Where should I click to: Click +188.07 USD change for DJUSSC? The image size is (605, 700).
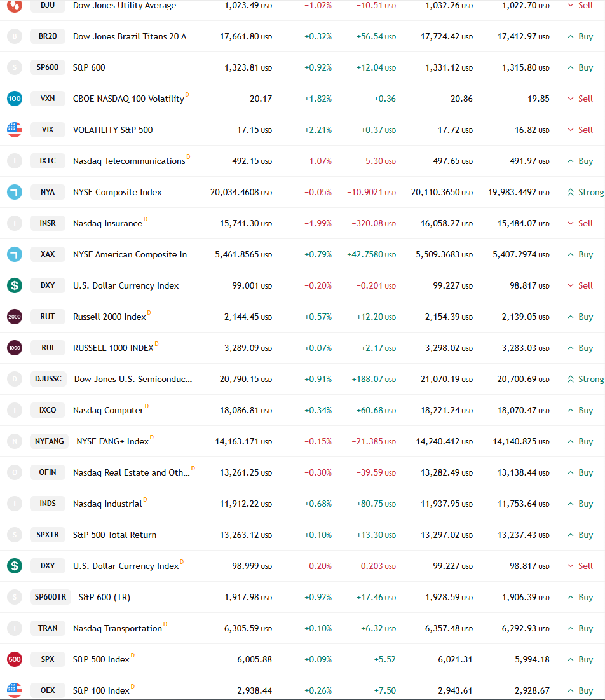[374, 379]
